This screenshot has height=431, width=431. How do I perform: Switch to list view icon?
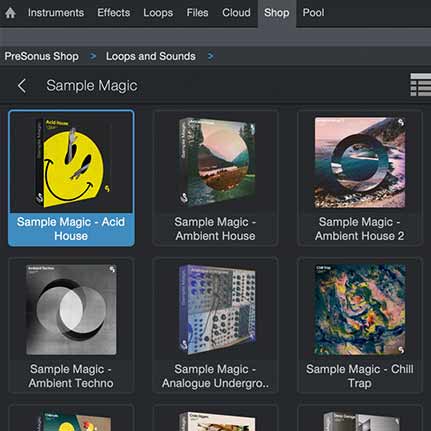click(x=421, y=85)
